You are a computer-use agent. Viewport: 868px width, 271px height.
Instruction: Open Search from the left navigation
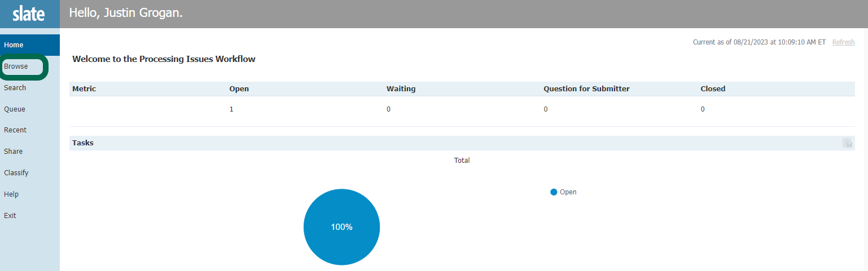click(x=15, y=88)
